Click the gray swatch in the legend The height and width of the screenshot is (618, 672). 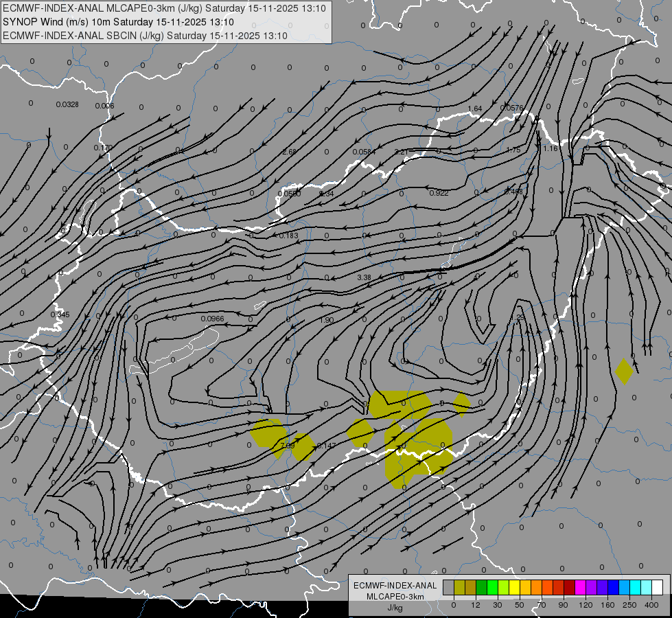(448, 588)
